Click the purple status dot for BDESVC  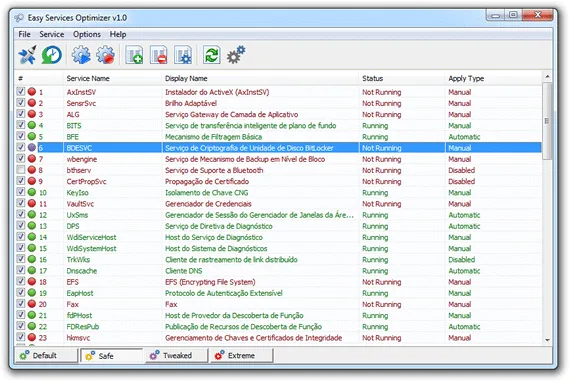(x=32, y=148)
